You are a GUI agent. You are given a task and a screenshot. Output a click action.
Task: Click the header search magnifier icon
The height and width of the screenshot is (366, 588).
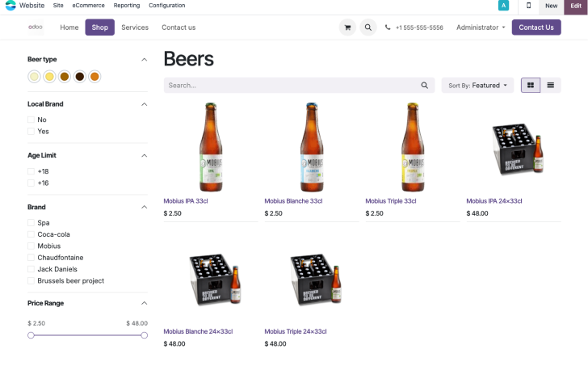pos(368,27)
